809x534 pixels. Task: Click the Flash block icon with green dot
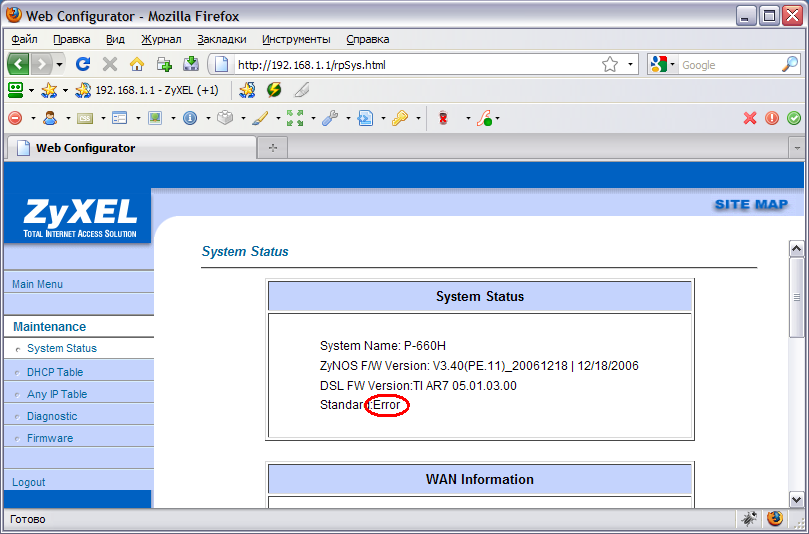point(484,118)
